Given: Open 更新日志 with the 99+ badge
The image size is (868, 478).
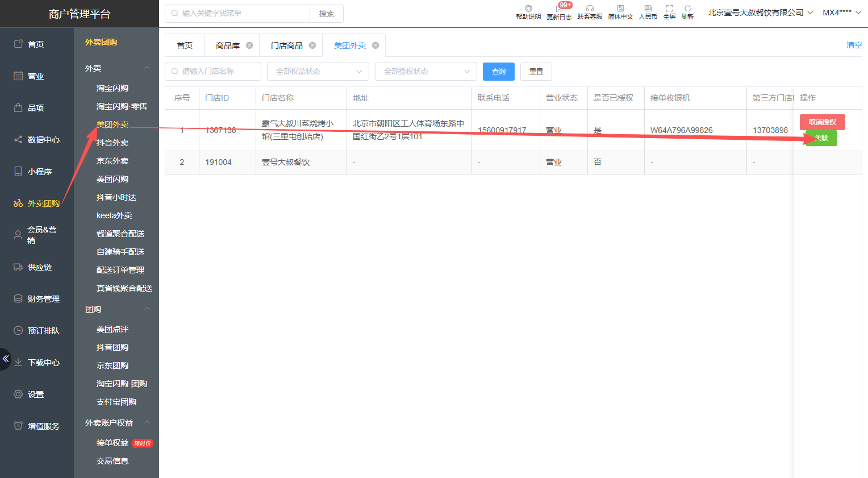Looking at the screenshot, I should 559,12.
